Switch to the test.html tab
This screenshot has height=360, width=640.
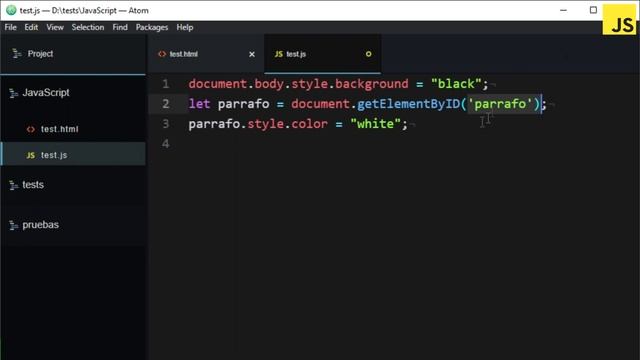206,54
